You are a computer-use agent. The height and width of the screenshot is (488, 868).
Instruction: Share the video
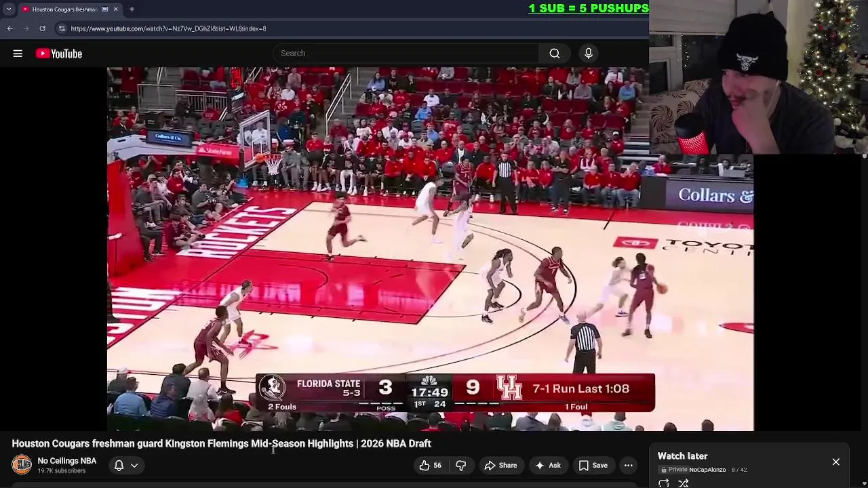500,465
